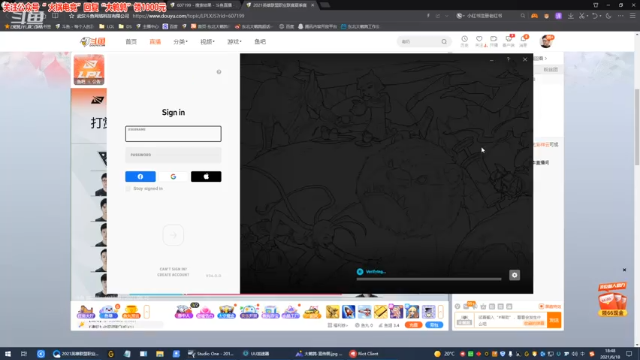
Task: Open the notification center in system tray
Action: (x=629, y=354)
